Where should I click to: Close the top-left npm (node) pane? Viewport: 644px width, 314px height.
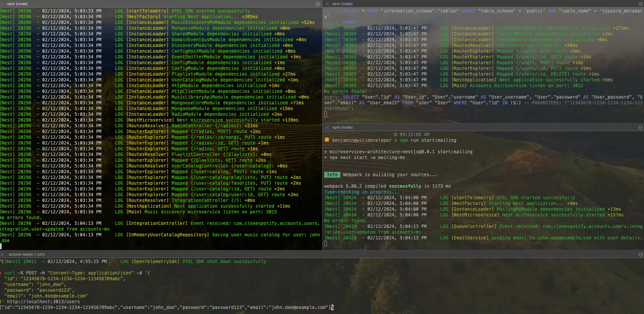2,4
